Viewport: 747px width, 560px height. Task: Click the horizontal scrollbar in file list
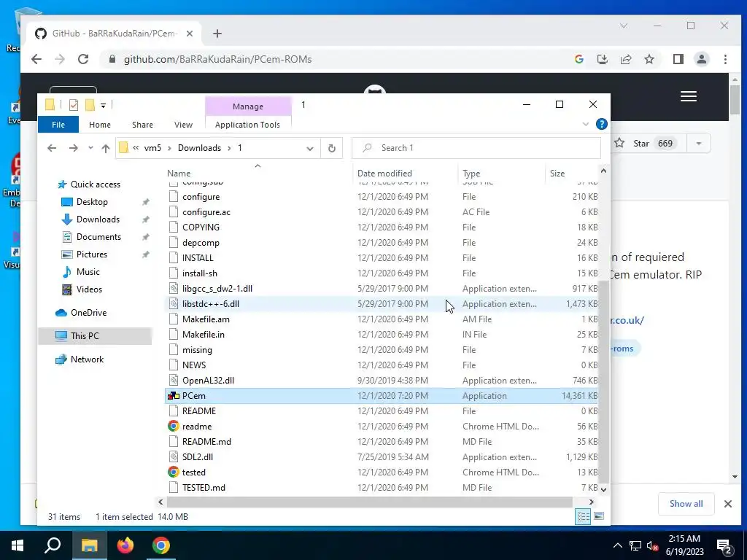370,502
